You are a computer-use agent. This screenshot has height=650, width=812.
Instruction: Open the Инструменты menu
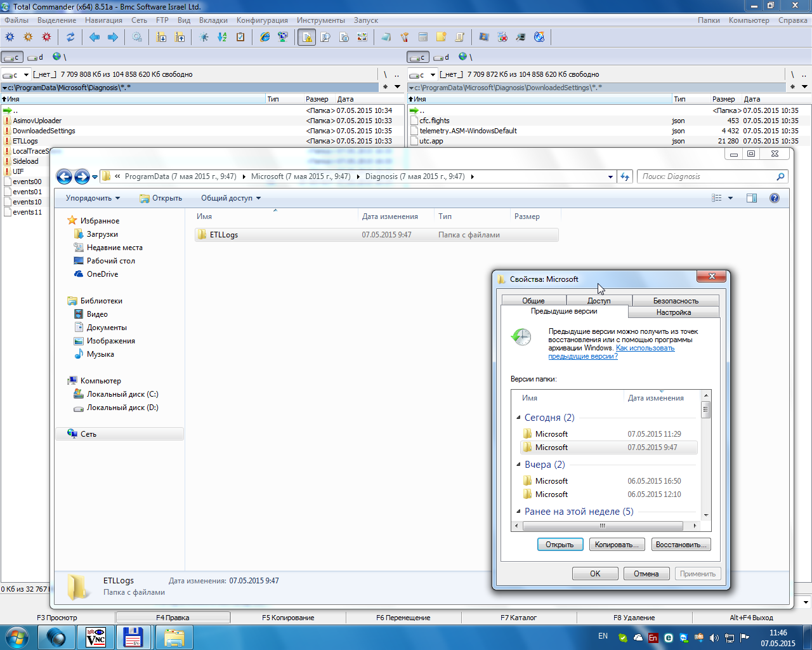321,20
